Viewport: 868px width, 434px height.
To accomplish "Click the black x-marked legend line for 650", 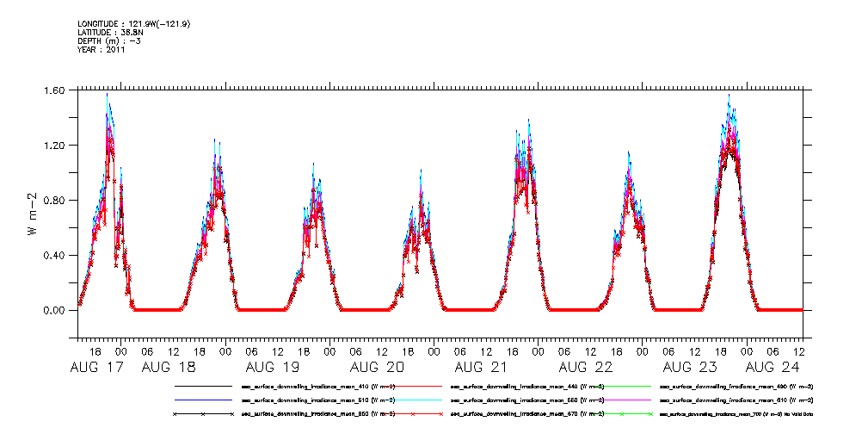I will tap(203, 414).
